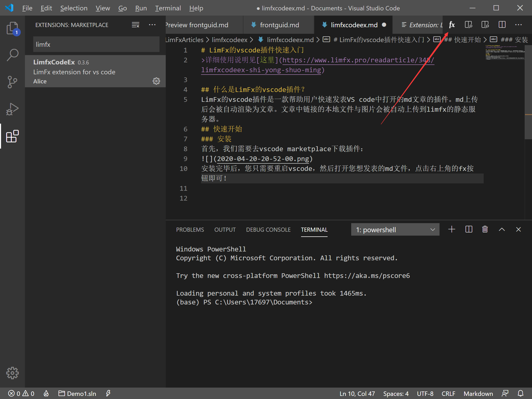Open the File menu
The width and height of the screenshot is (532, 399).
point(27,8)
